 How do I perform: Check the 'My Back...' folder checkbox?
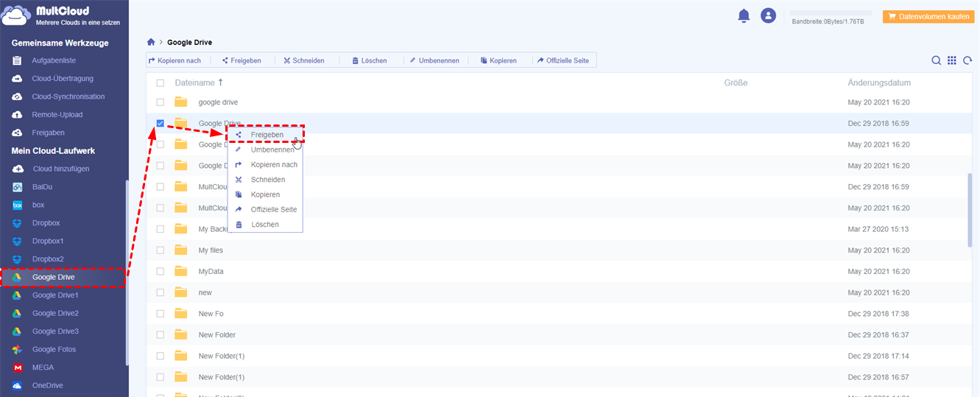pyautogui.click(x=161, y=229)
